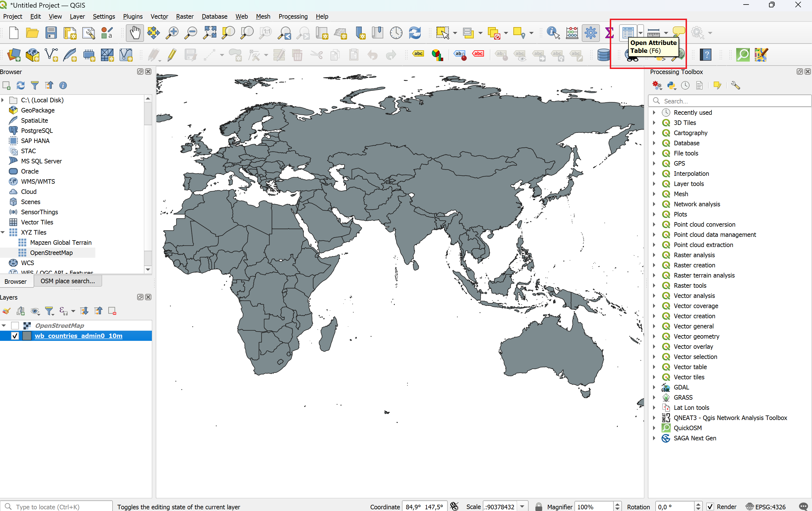This screenshot has width=812, height=511.
Task: Click the Open Attribute Table icon
Action: point(628,33)
